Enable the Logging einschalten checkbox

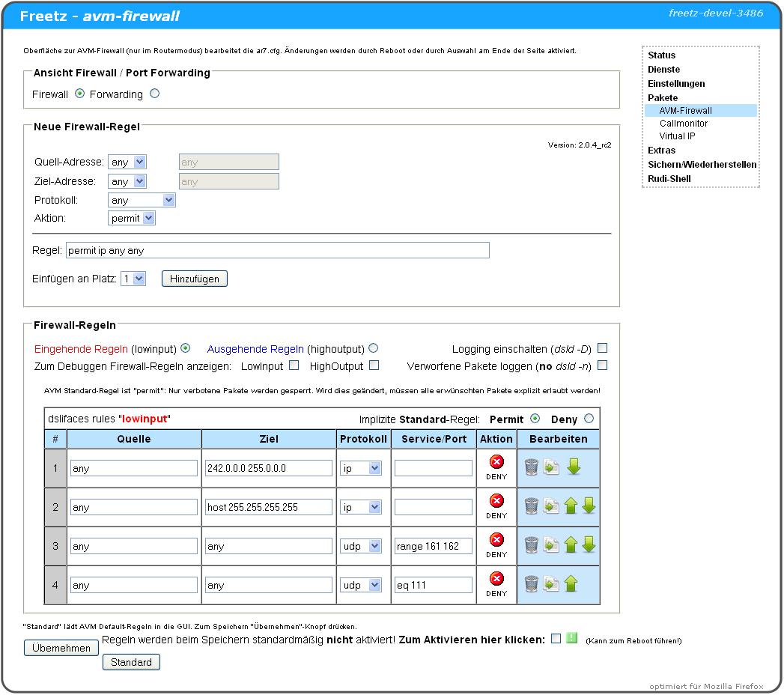click(x=602, y=348)
